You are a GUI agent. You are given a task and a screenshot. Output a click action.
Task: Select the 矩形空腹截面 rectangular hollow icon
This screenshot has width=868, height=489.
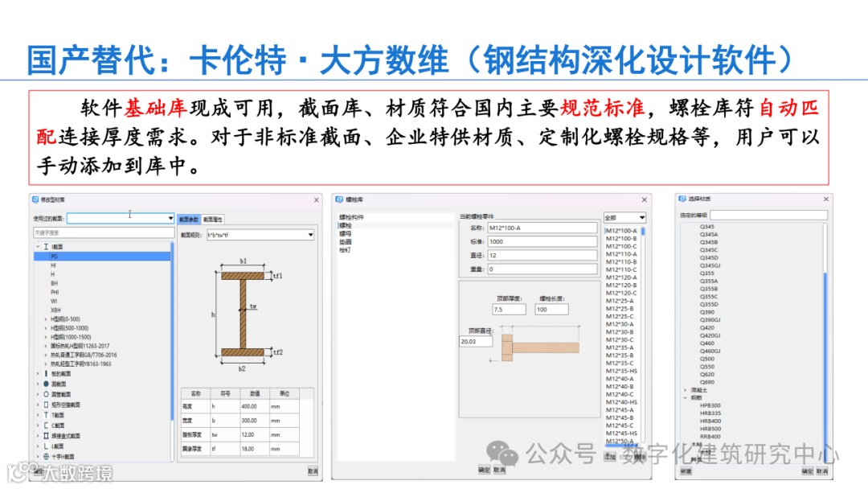coord(46,405)
